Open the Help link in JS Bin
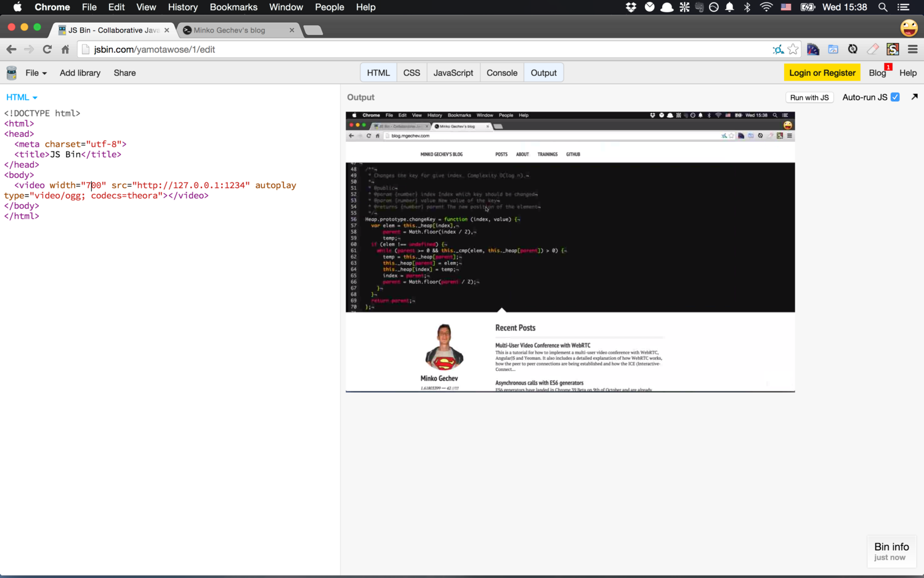This screenshot has width=924, height=578. pos(908,73)
